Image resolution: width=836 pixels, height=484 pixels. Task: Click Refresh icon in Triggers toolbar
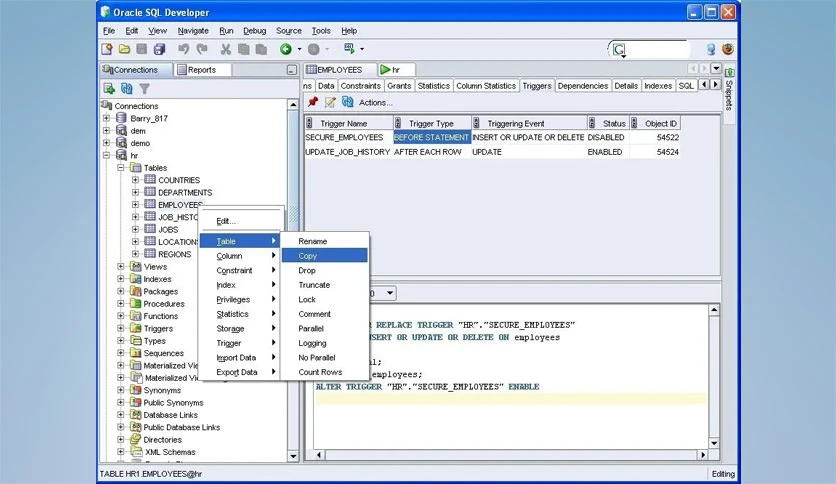tap(348, 102)
